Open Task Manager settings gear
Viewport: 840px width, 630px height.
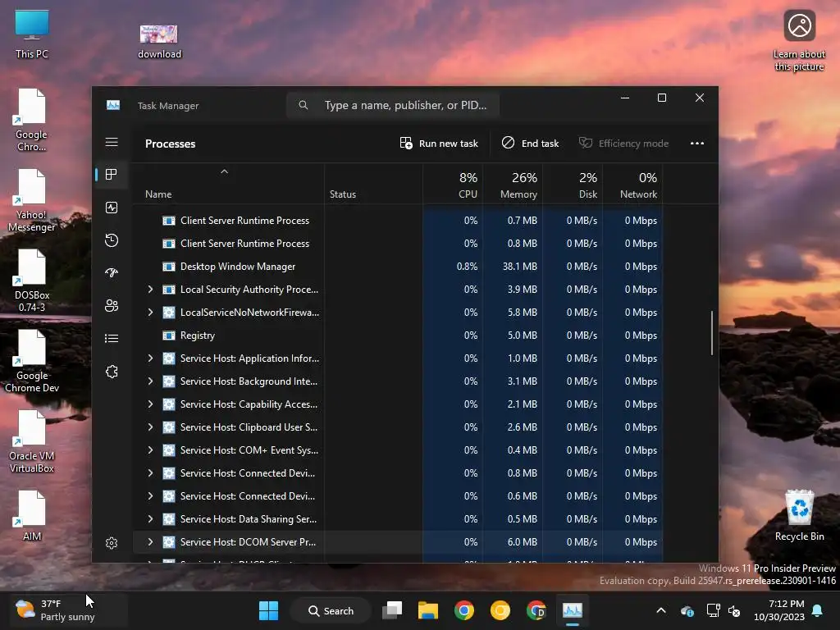pos(112,543)
